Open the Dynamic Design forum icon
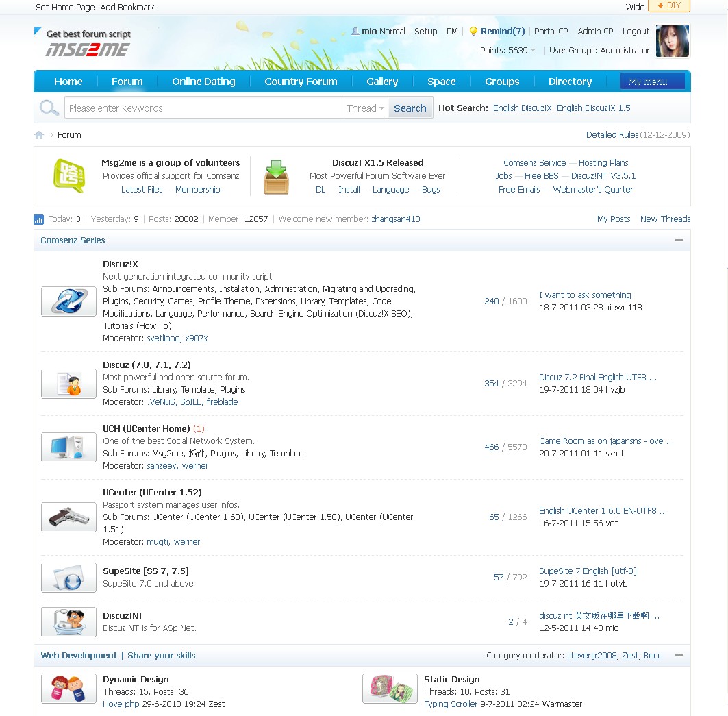The height and width of the screenshot is (716, 728). coord(68,689)
